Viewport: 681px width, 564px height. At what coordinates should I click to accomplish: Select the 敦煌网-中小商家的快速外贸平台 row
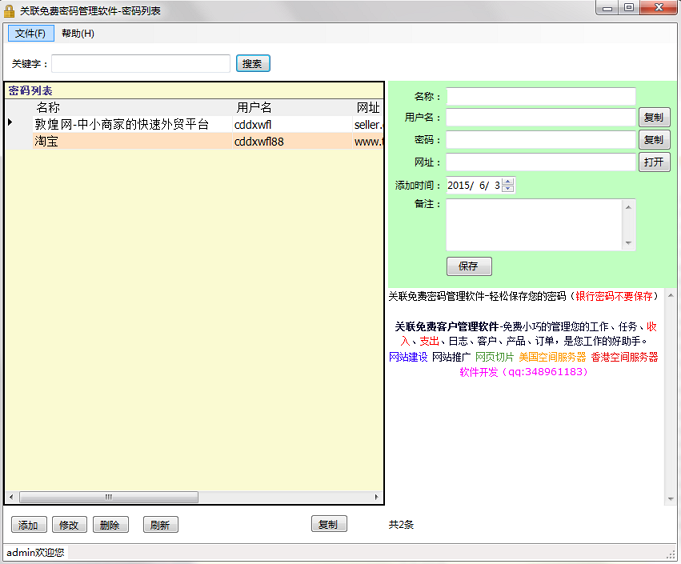click(x=194, y=125)
